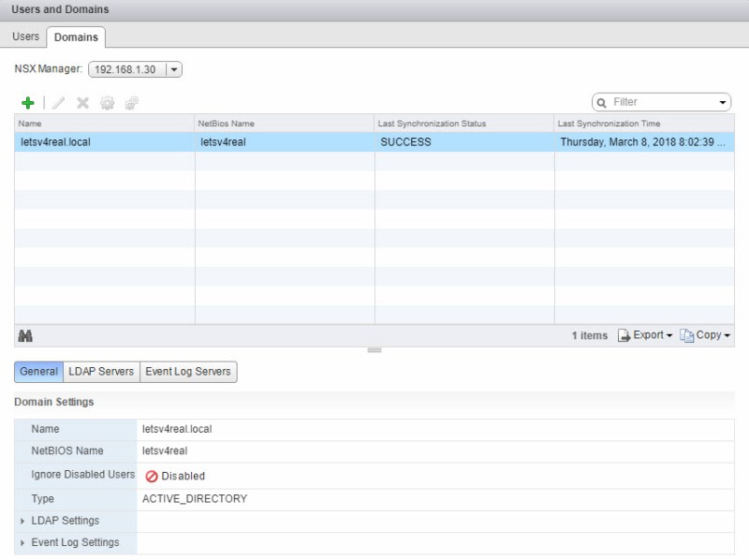
Task: Open the Export dropdown menu
Action: click(x=645, y=335)
